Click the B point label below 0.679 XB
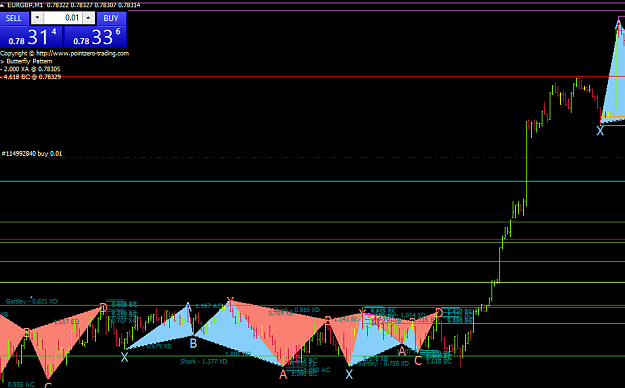The width and height of the screenshot is (625, 388). click(x=193, y=343)
